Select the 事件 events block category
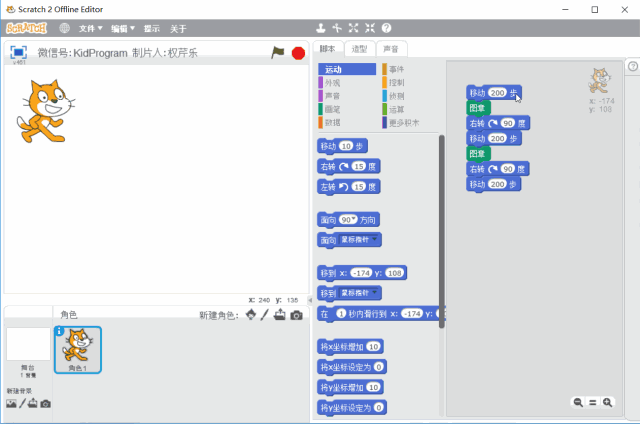 (x=397, y=69)
